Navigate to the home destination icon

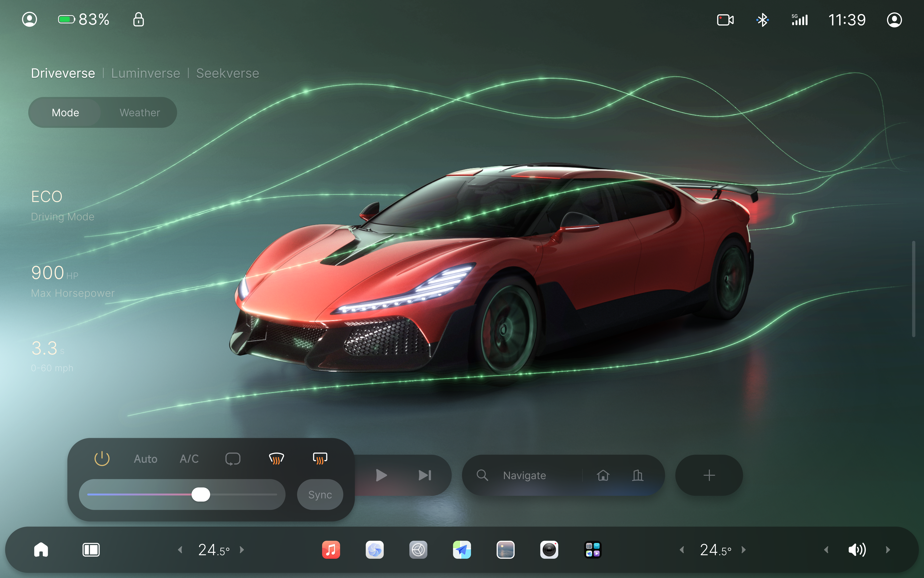click(603, 475)
